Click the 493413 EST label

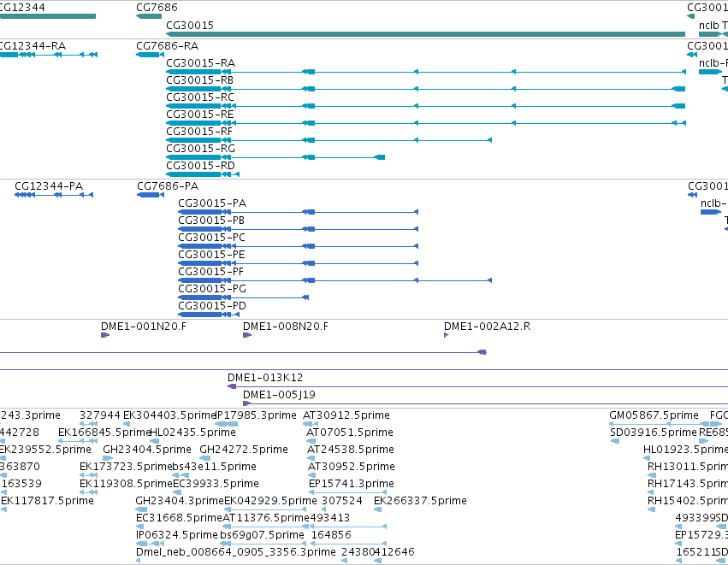point(329,518)
